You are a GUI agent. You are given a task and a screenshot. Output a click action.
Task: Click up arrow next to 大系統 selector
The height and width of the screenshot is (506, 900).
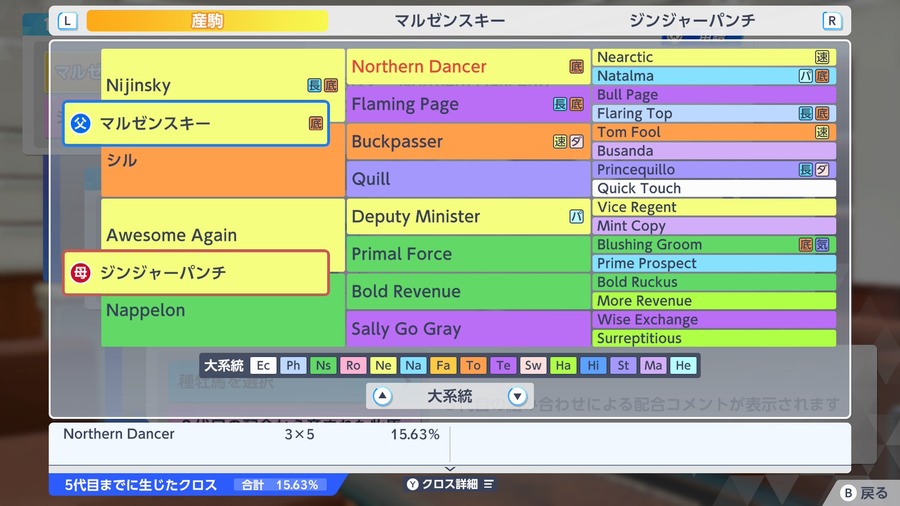click(382, 396)
